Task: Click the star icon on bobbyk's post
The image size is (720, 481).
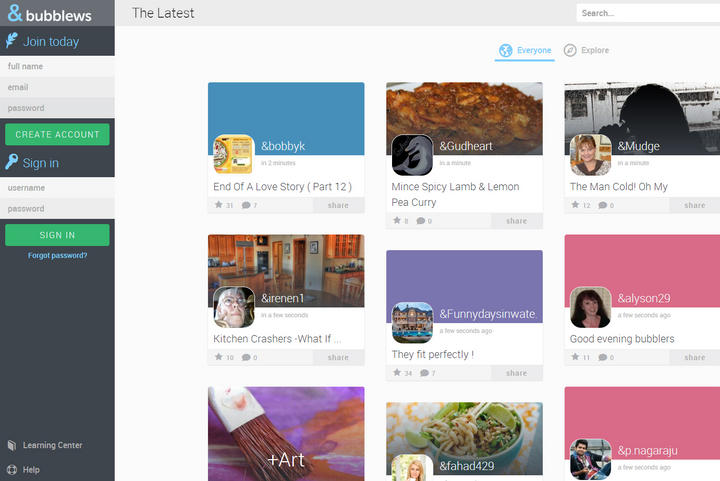Action: click(218, 205)
